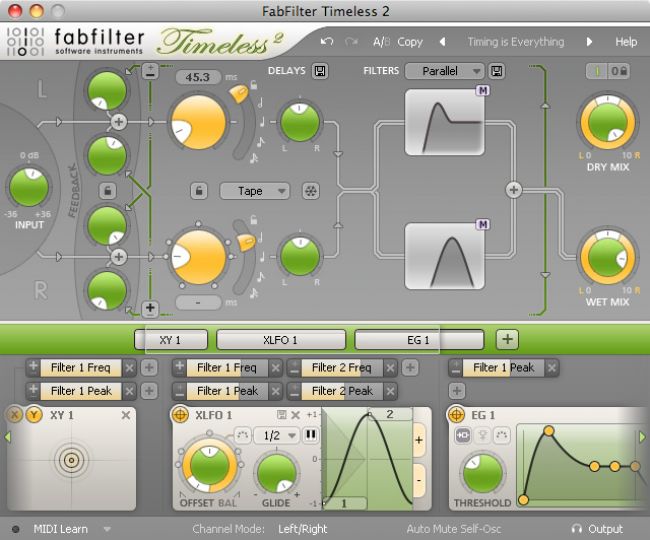This screenshot has width=650, height=540.
Task: Click the Copy button
Action: pos(410,42)
